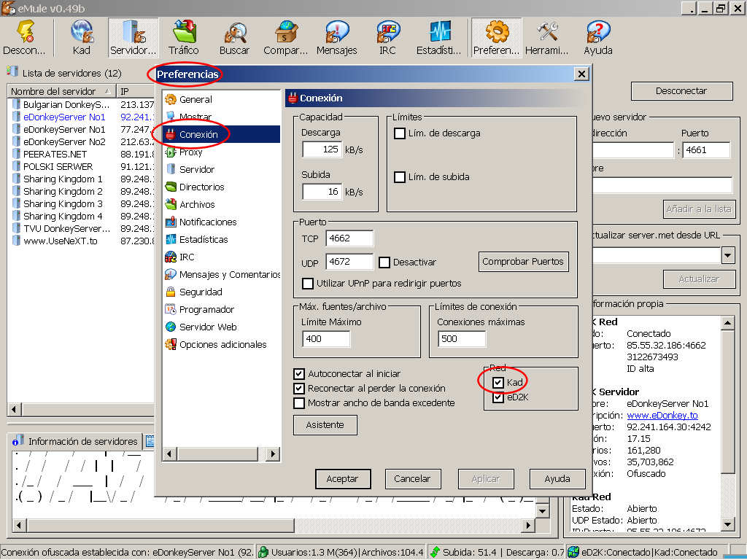The image size is (747, 560).
Task: Open the Kad toolbar icon
Action: tap(82, 38)
